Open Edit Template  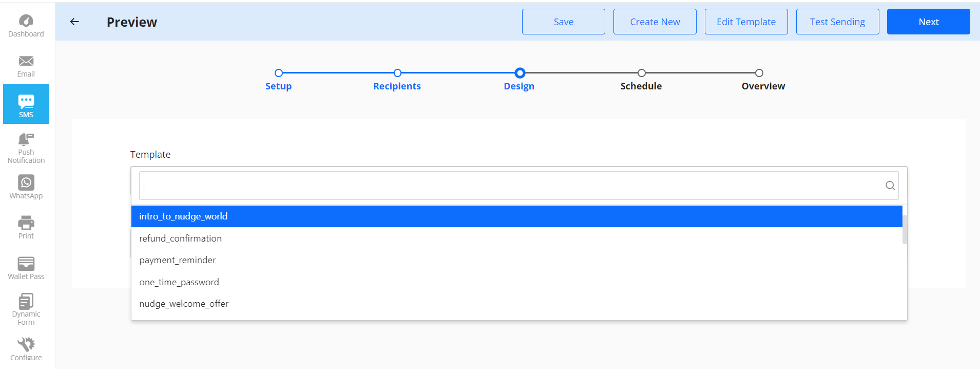click(746, 22)
